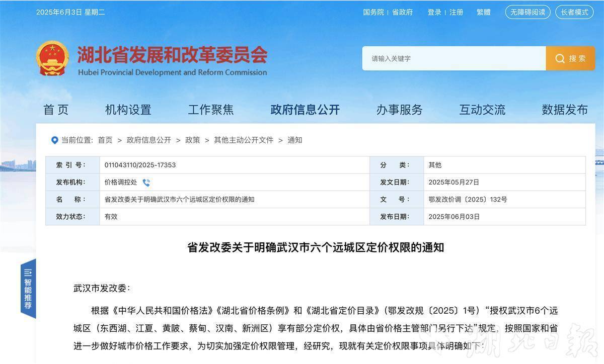Click 其他主动公开文件 in the breadcrumb
The height and width of the screenshot is (364, 604).
244,140
